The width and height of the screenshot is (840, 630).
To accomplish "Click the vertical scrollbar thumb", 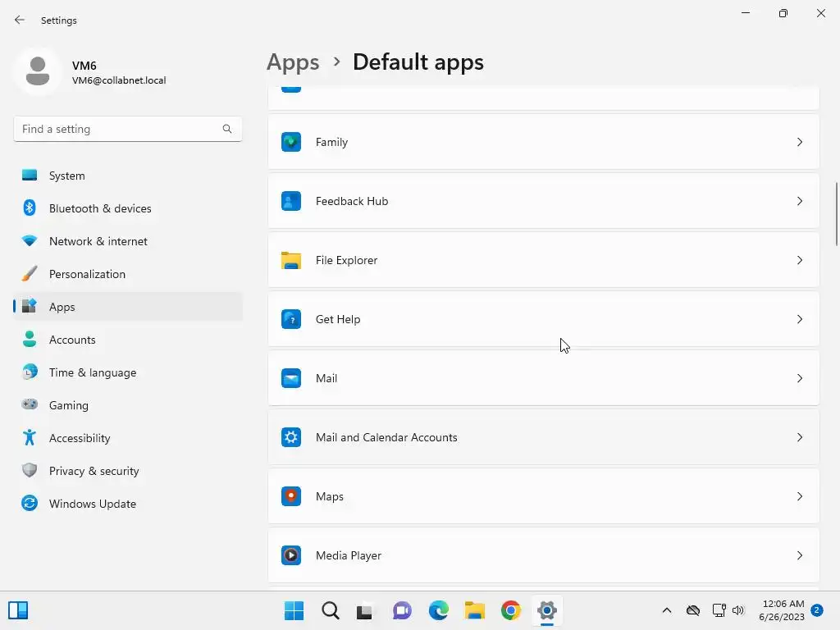I will [836, 214].
